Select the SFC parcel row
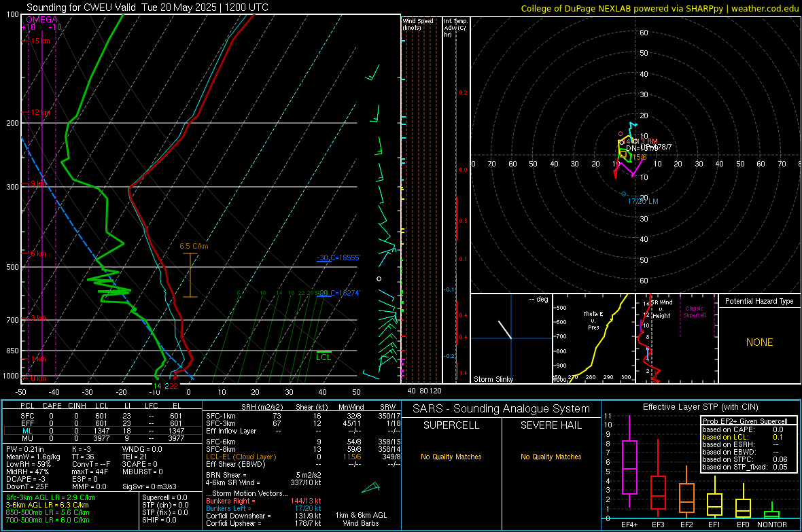 click(102, 416)
